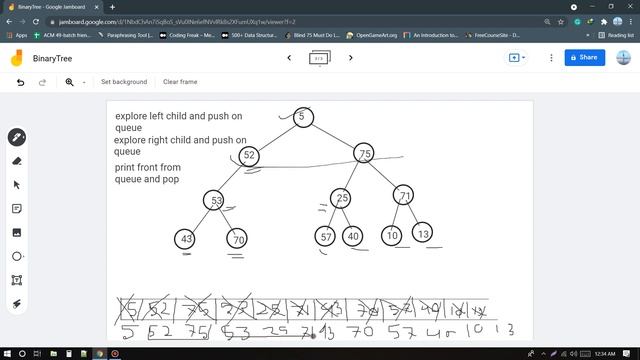Bookmark this page with star icon

[561, 22]
